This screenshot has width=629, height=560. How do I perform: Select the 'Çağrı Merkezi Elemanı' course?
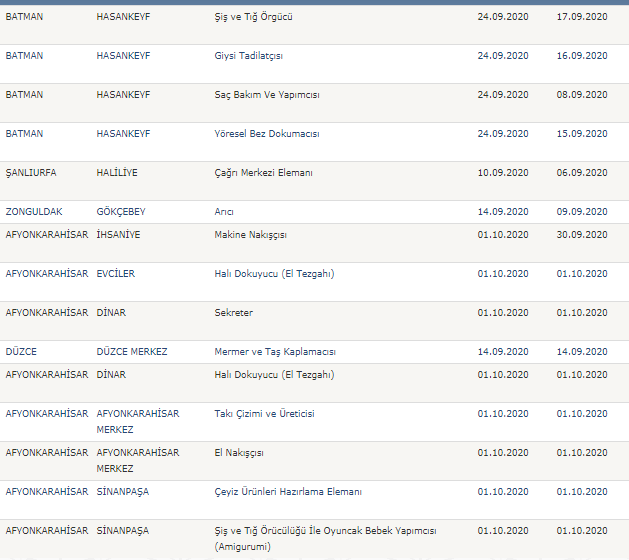264,173
